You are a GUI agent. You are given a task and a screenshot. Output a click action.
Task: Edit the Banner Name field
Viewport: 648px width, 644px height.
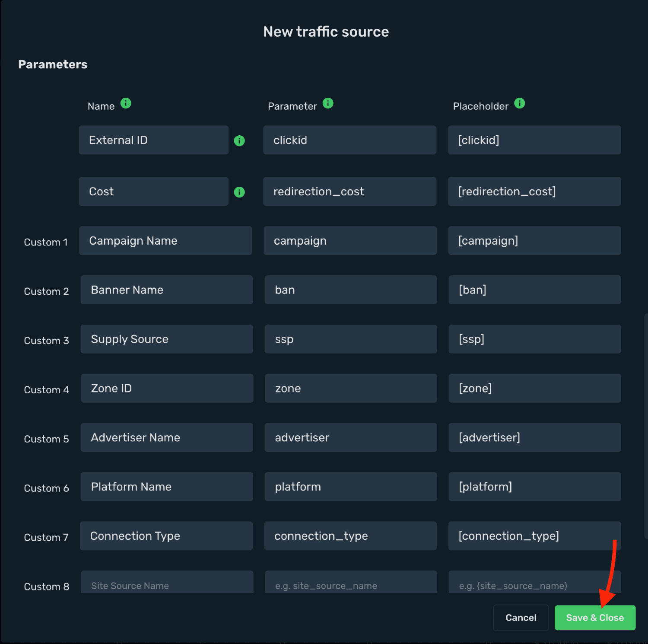(x=167, y=290)
